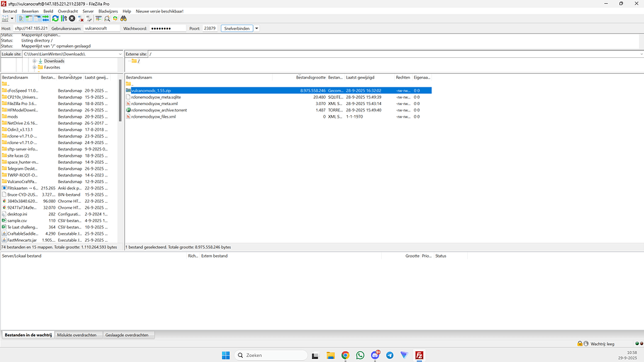Open the Site Manager toolbar icon
Screen dimensions: 644x362
(5, 18)
